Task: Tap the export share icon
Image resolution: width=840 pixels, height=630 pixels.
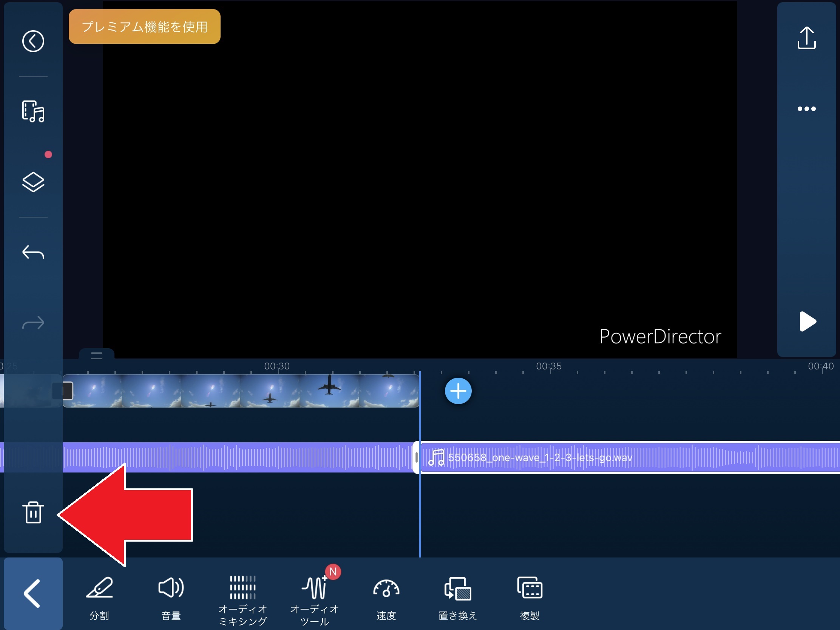Action: pyautogui.click(x=806, y=38)
